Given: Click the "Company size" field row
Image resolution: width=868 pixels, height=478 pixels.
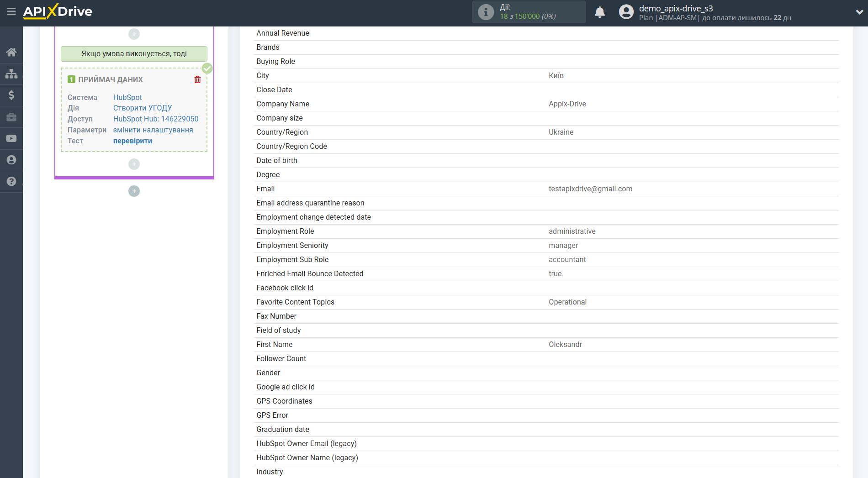Looking at the screenshot, I should (x=546, y=118).
